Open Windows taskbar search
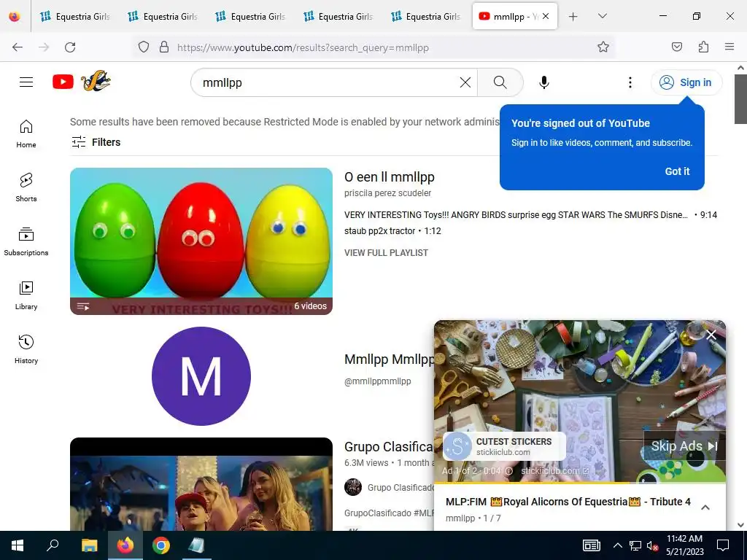Screen dimensions: 747x560 pyautogui.click(x=53, y=545)
